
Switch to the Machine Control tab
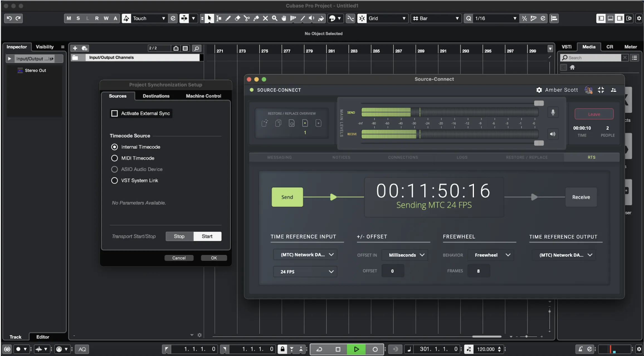[203, 96]
